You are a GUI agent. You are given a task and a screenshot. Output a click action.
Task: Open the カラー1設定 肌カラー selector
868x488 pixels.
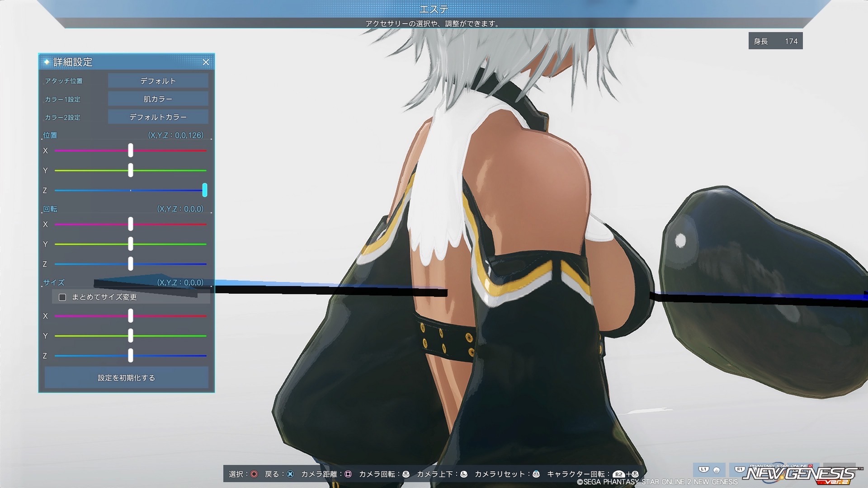(x=158, y=99)
